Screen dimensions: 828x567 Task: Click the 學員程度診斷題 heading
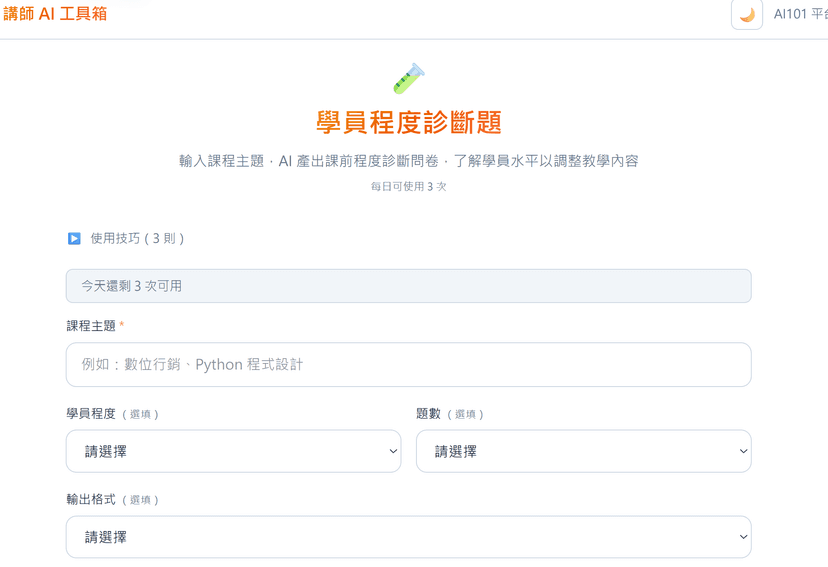(409, 122)
